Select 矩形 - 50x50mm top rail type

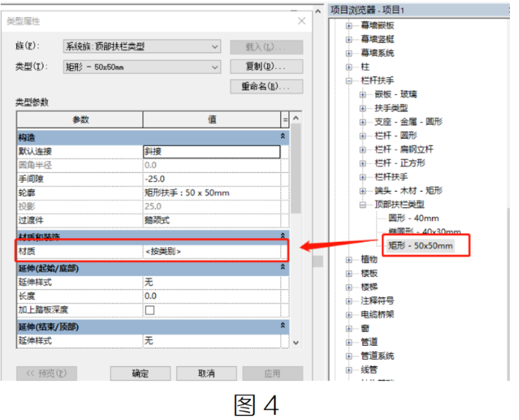pyautogui.click(x=420, y=246)
